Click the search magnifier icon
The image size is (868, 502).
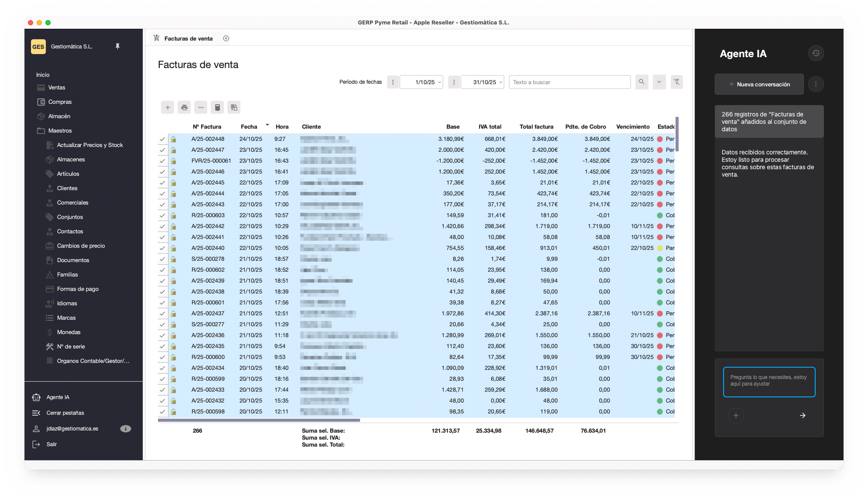[642, 82]
